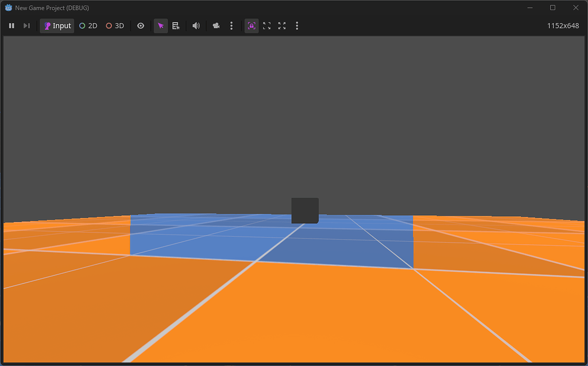Viewport: 588px width, 366px height.
Task: Switch to 2D selection mode
Action: [88, 25]
